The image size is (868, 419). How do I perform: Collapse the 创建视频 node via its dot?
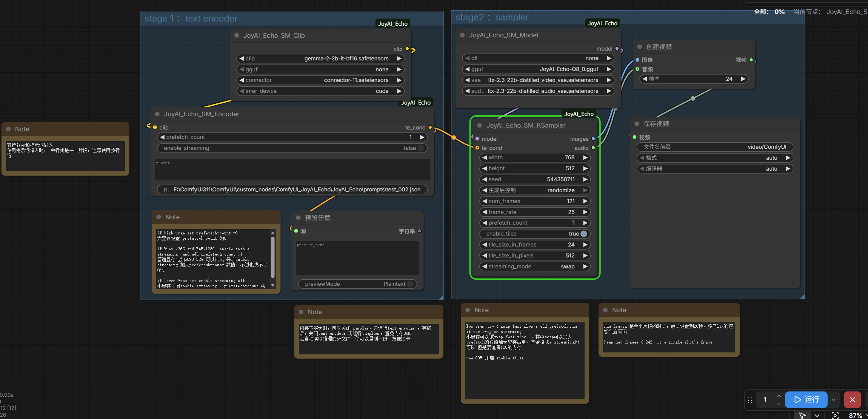(640, 47)
